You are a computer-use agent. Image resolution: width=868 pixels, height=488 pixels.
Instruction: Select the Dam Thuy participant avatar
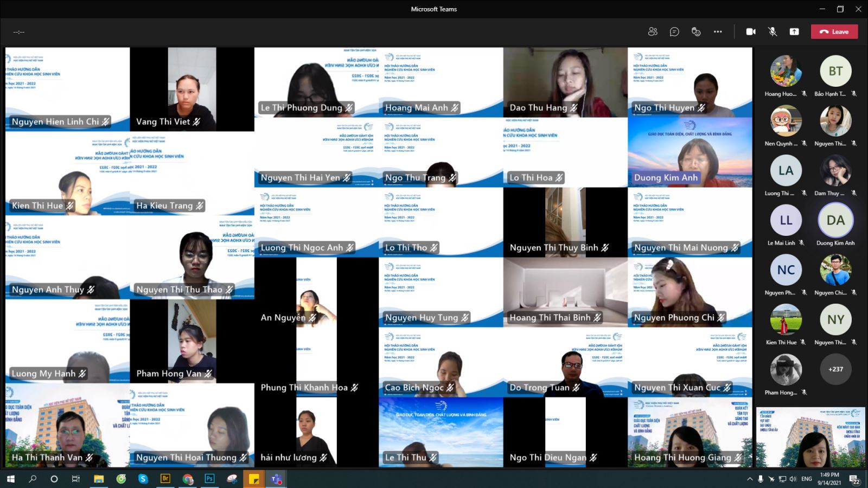[835, 170]
